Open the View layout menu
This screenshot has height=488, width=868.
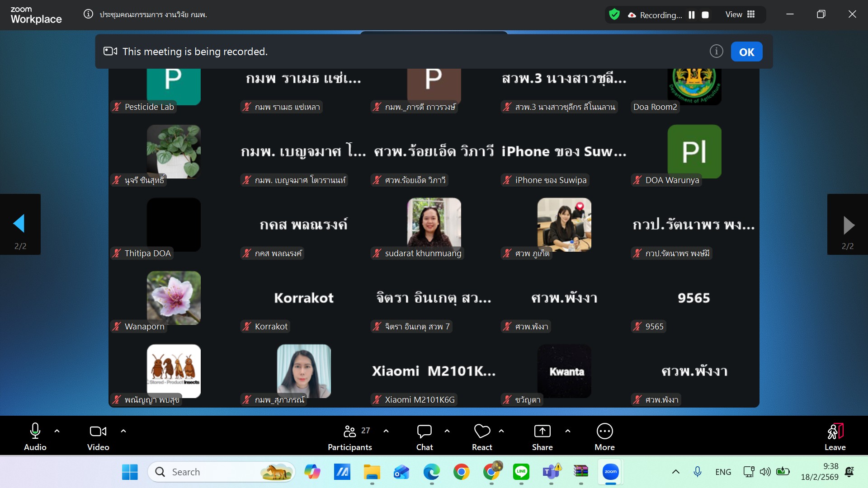pos(740,14)
